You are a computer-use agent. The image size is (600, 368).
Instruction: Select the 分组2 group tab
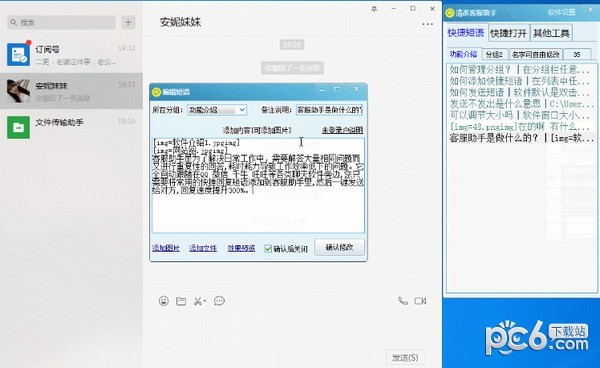pyautogui.click(x=494, y=54)
